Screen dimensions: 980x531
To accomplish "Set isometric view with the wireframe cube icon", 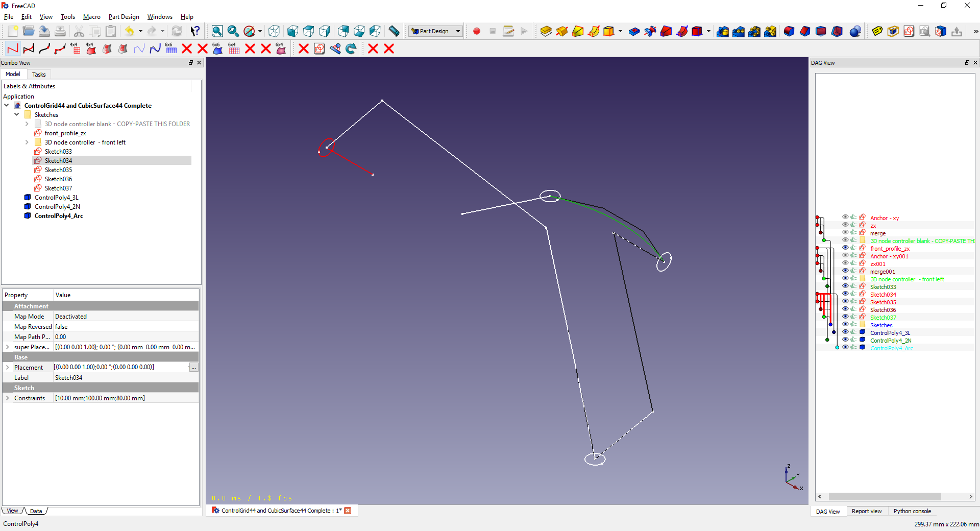I will click(274, 31).
